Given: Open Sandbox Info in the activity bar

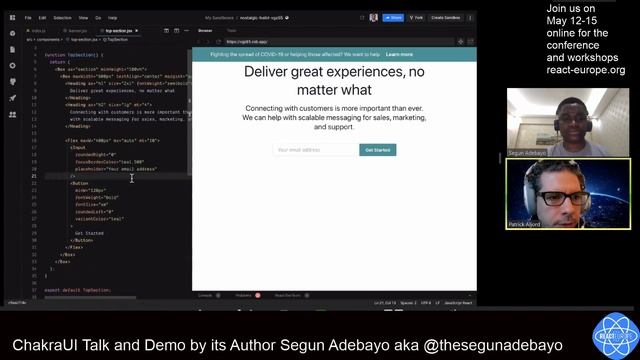Looking at the screenshot, I should coord(13,33).
